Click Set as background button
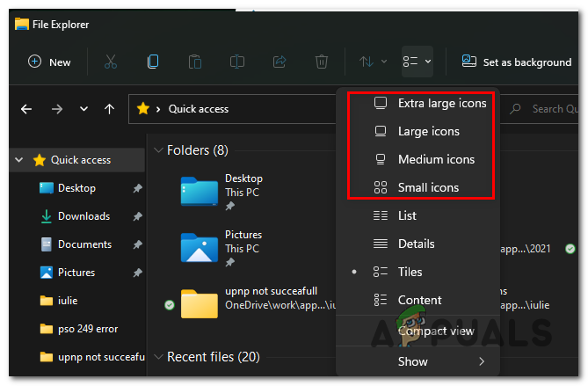 [517, 62]
